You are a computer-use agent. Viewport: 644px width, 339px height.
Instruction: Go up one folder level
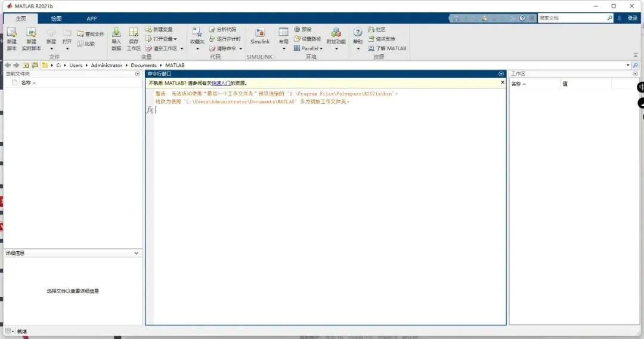[x=26, y=65]
